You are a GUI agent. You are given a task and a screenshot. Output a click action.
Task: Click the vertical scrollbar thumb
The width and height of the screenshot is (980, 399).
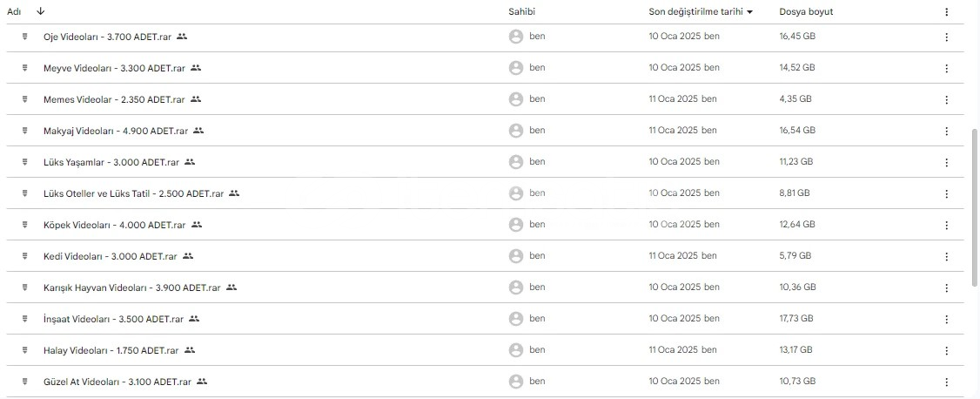[x=976, y=206]
